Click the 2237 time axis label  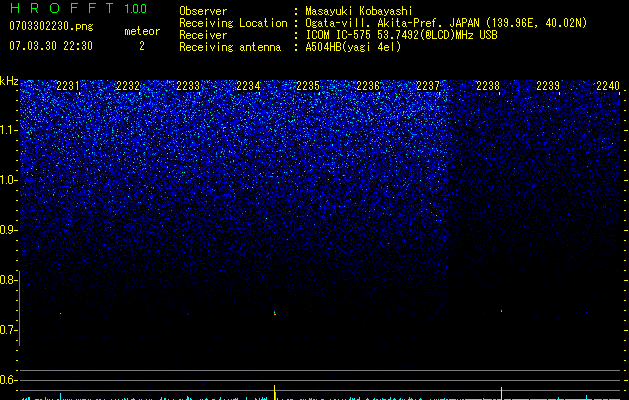[x=428, y=86]
